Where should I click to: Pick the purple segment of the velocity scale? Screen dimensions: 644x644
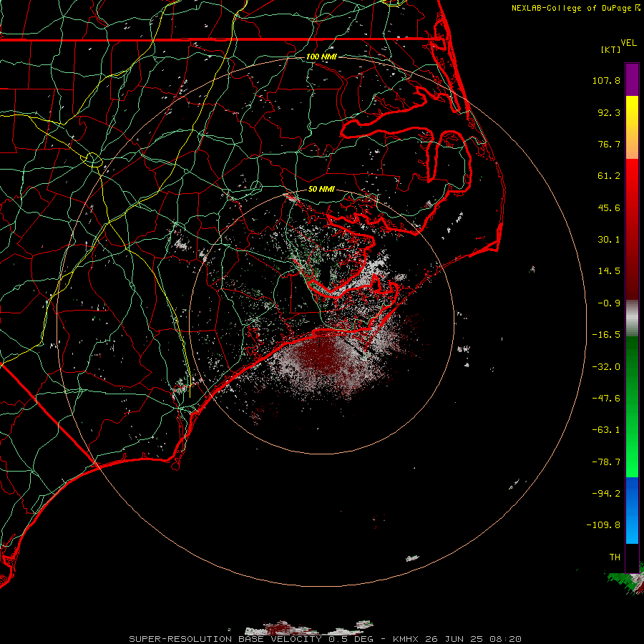[632, 79]
